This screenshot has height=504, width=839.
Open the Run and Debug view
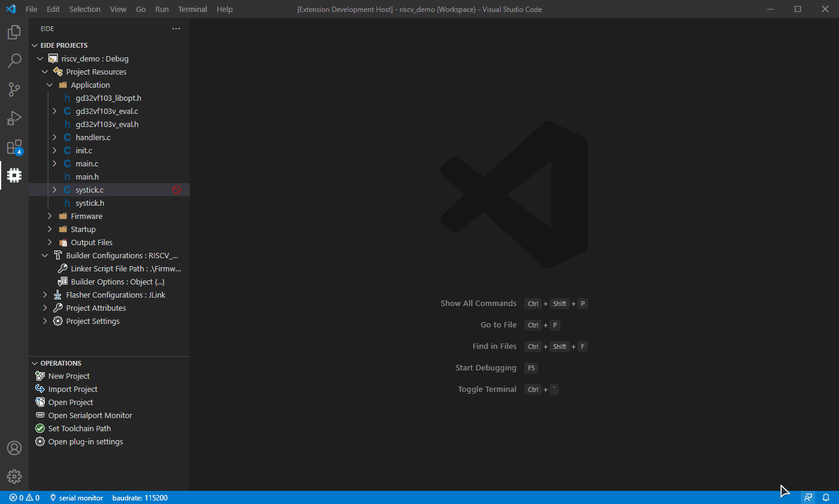coord(14,118)
